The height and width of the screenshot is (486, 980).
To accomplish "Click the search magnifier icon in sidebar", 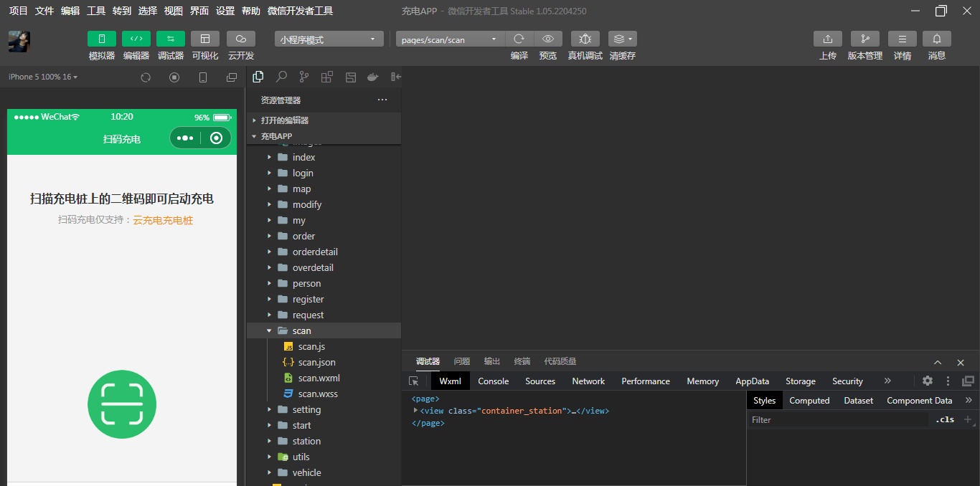I will [x=281, y=77].
